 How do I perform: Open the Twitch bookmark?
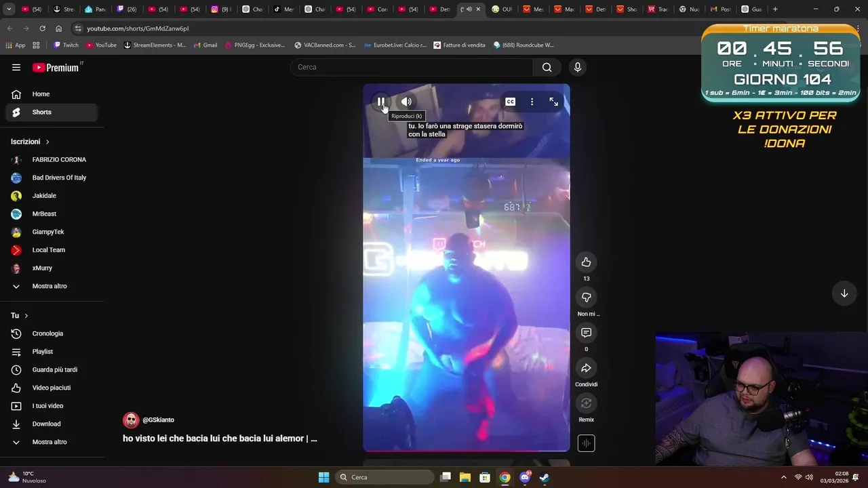(66, 45)
